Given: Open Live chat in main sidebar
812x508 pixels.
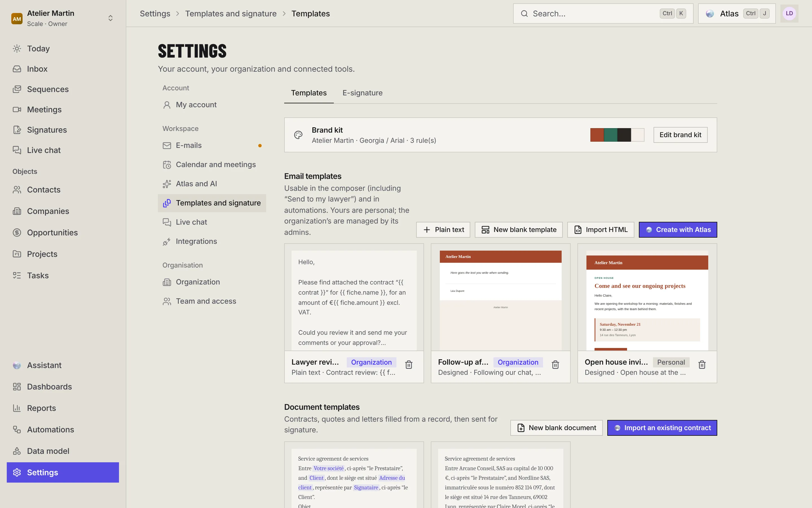Looking at the screenshot, I should click(x=63, y=150).
